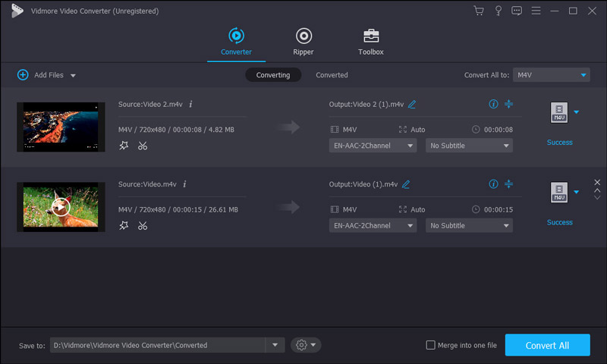Switch to the Ripper tab
Viewport: 607px width, 364px height.
click(x=303, y=41)
